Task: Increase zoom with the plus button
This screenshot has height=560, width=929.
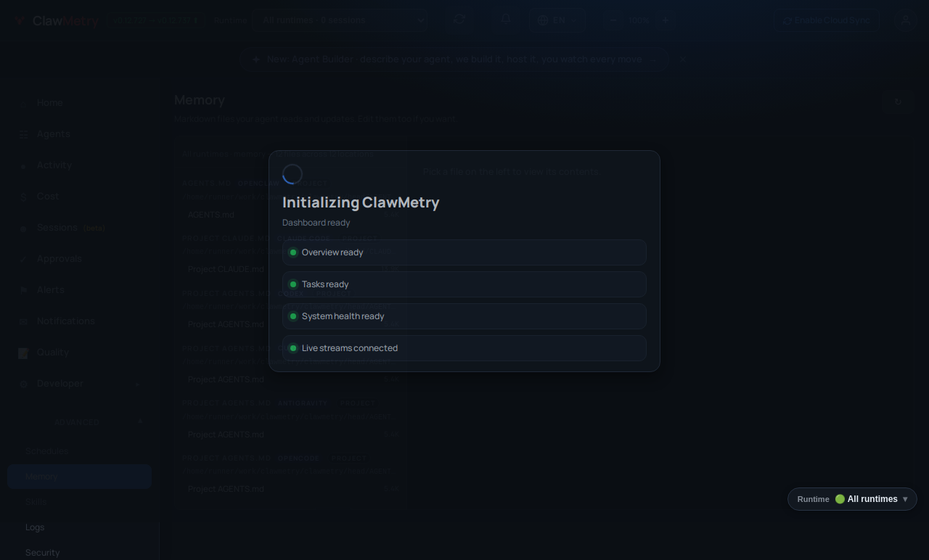Action: click(x=665, y=20)
